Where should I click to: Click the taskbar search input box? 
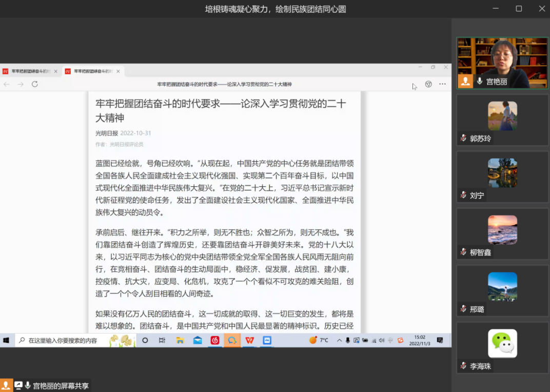pyautogui.click(x=63, y=340)
